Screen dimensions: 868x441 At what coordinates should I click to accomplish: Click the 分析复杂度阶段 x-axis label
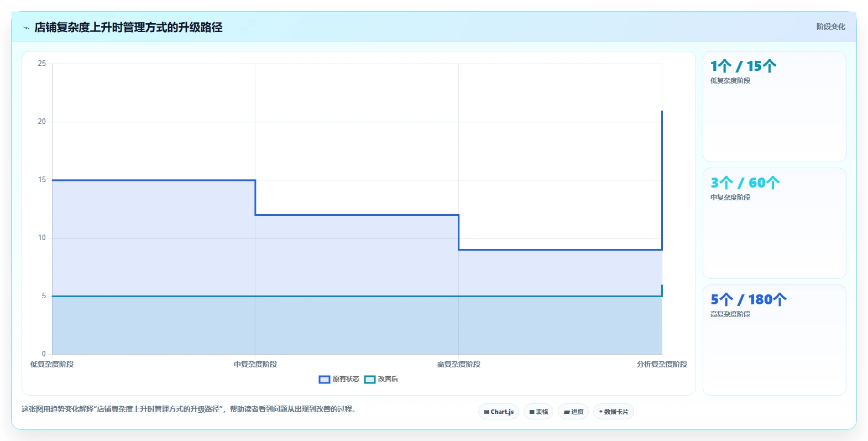(662, 364)
